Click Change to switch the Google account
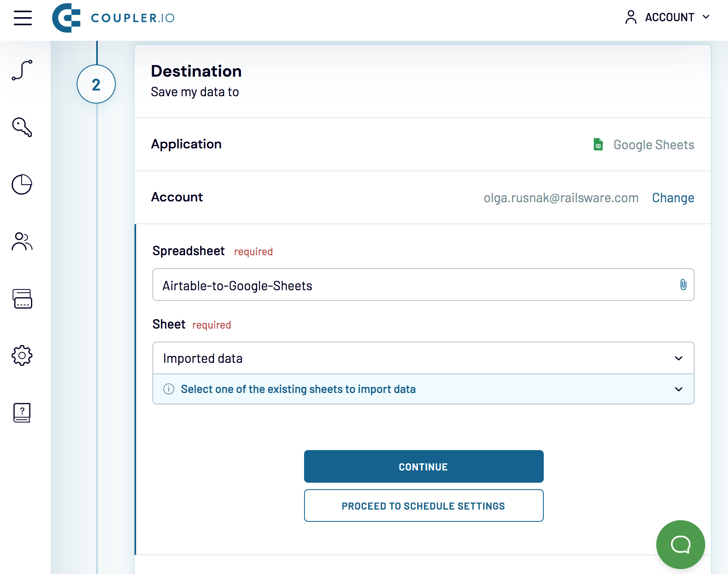The width and height of the screenshot is (728, 574). 673,197
